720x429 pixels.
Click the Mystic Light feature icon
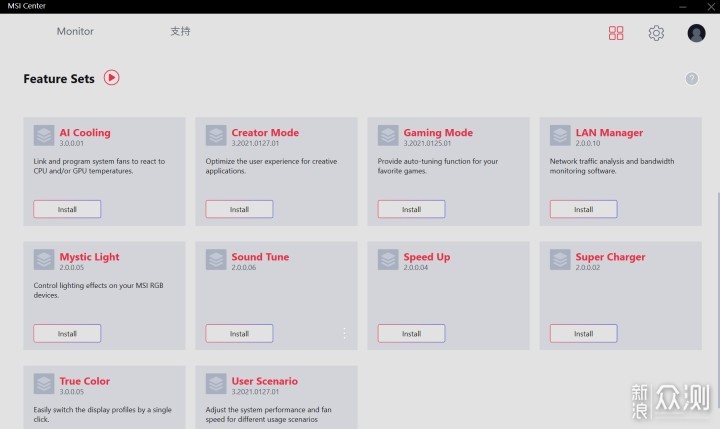(44, 260)
